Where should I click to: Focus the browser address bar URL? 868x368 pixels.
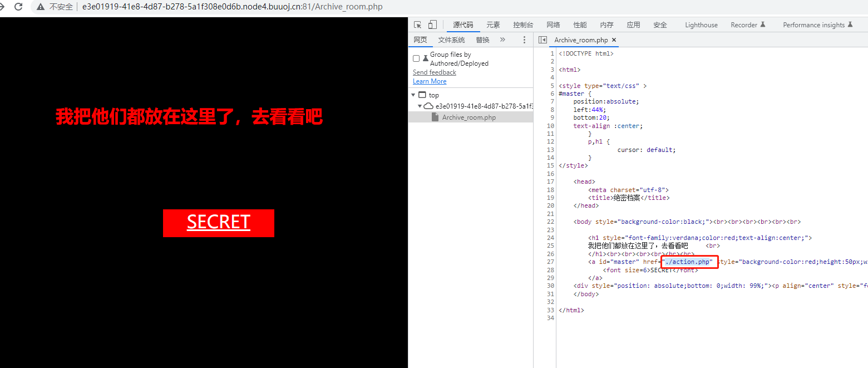(232, 7)
